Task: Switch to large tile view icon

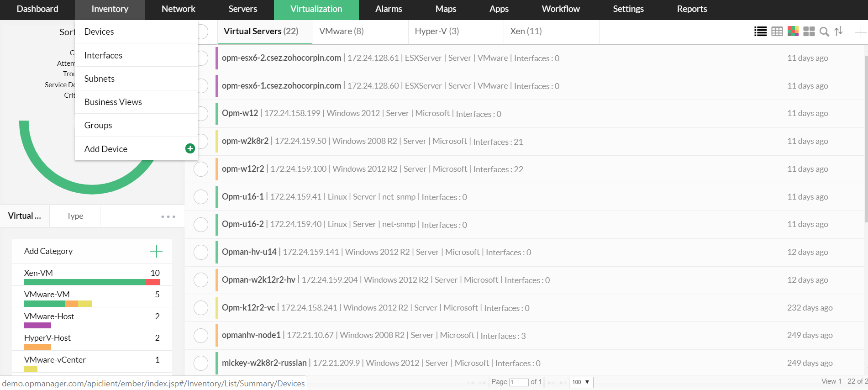Action: pos(809,32)
